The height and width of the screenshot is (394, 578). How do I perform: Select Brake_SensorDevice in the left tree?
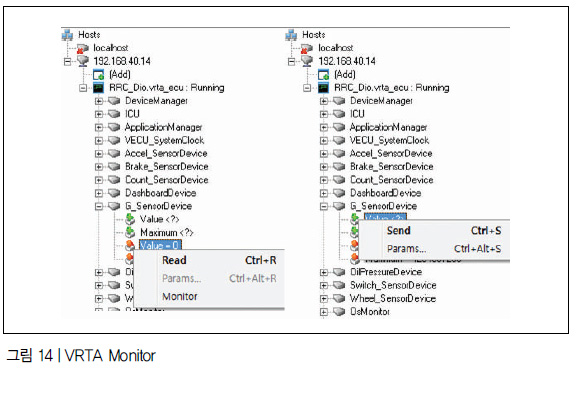pos(167,167)
